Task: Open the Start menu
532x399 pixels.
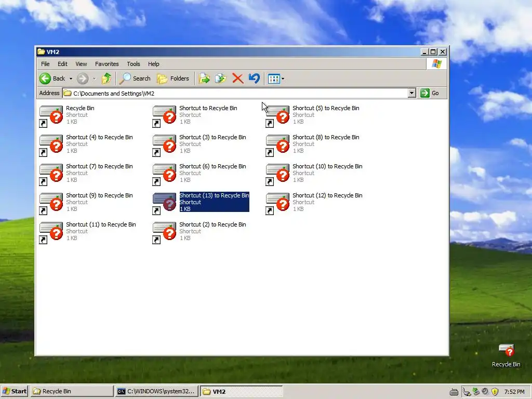Action: (x=14, y=391)
